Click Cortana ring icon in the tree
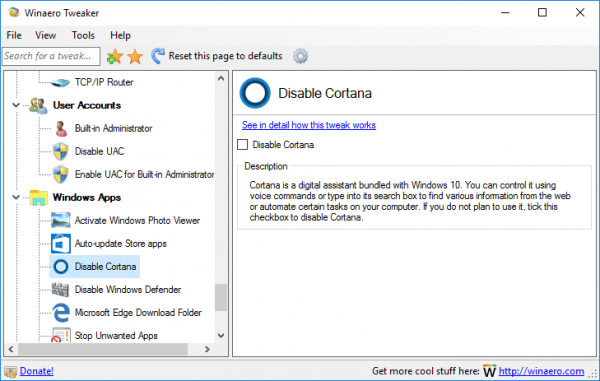 pyautogui.click(x=60, y=267)
